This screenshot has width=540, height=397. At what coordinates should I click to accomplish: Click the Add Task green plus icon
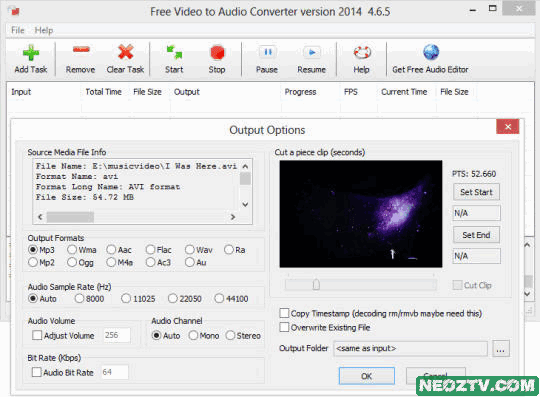31,53
